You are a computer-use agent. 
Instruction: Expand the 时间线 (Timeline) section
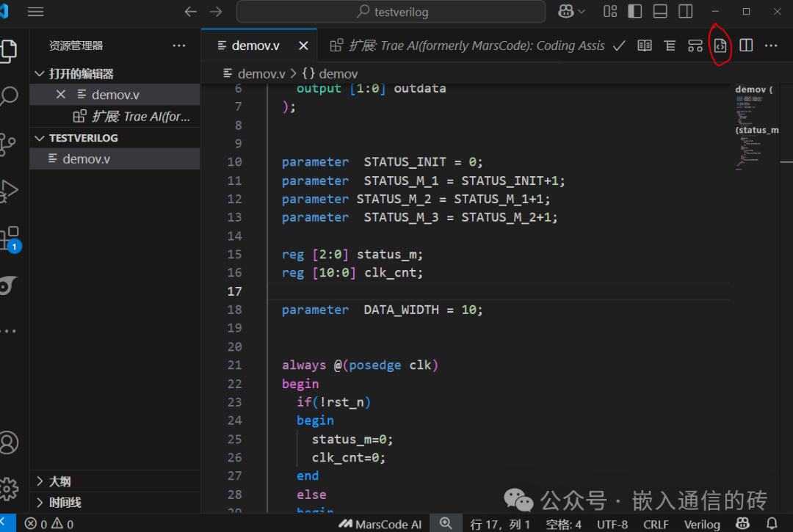coord(59,502)
